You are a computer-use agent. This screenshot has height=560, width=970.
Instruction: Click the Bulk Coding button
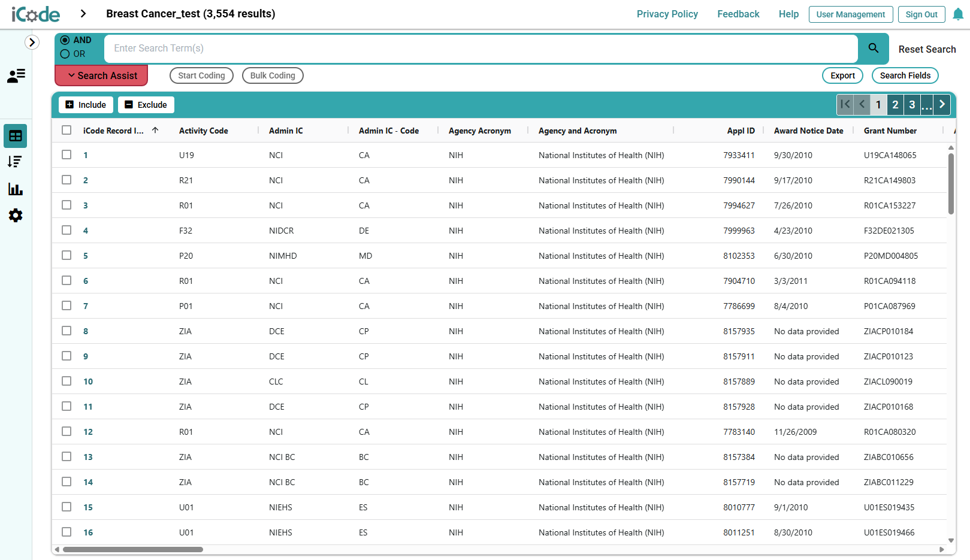tap(273, 75)
